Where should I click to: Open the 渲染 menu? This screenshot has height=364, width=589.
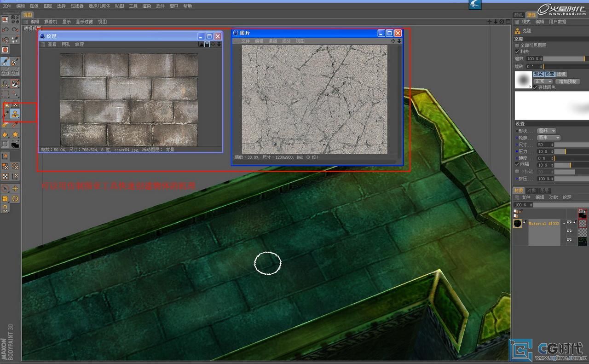point(146,6)
